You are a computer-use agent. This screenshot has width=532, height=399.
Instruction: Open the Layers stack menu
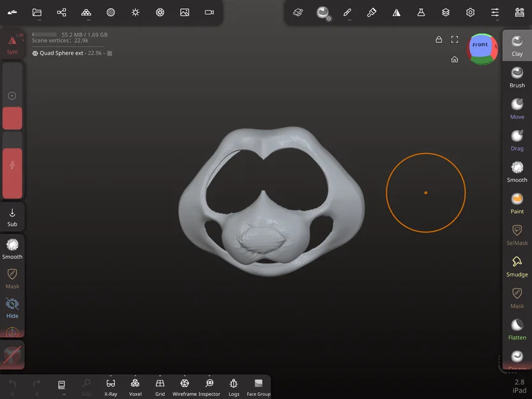coord(446,13)
